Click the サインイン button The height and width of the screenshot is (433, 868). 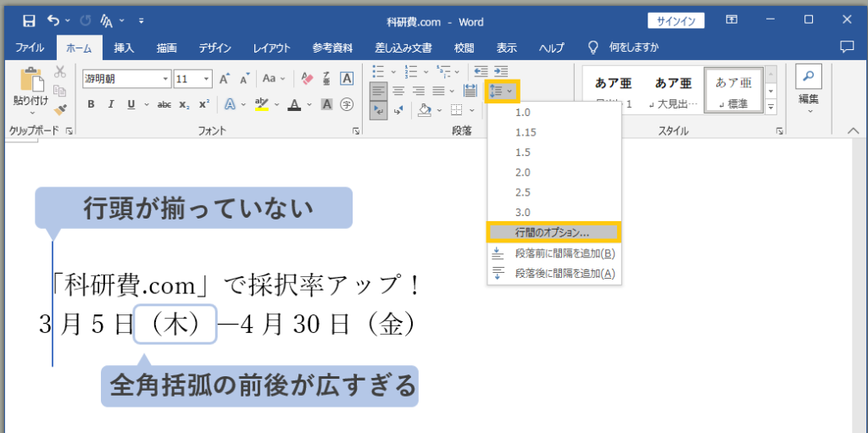[x=676, y=21]
